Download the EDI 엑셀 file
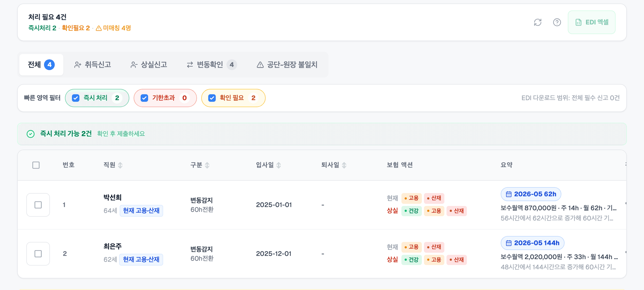 (592, 22)
